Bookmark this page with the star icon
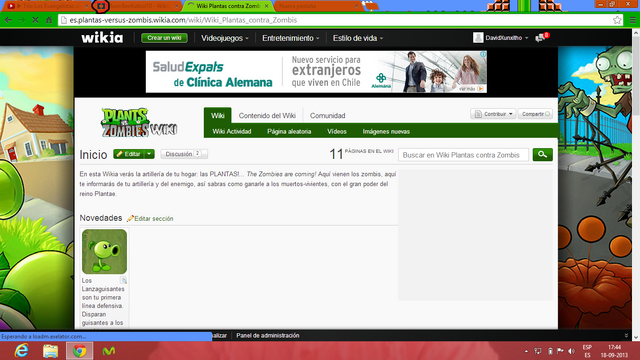This screenshot has width=640, height=360. pyautogui.click(x=617, y=20)
